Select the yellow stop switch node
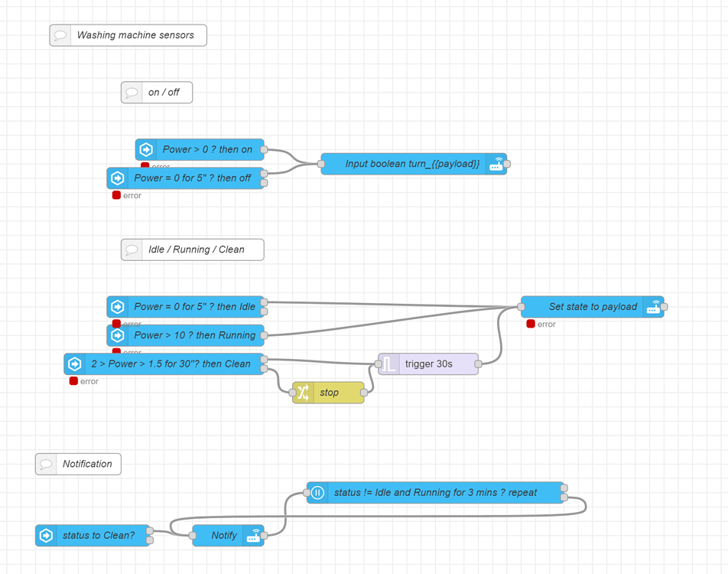 point(329,392)
